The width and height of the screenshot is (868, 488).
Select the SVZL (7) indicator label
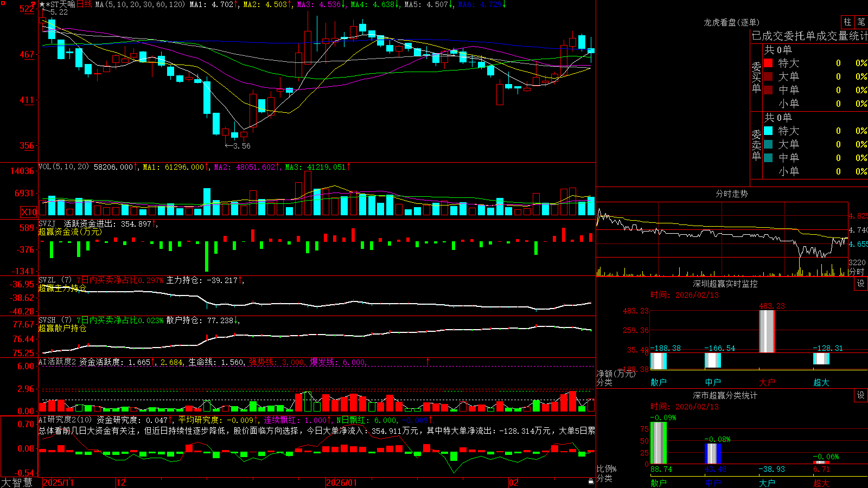[x=55, y=280]
